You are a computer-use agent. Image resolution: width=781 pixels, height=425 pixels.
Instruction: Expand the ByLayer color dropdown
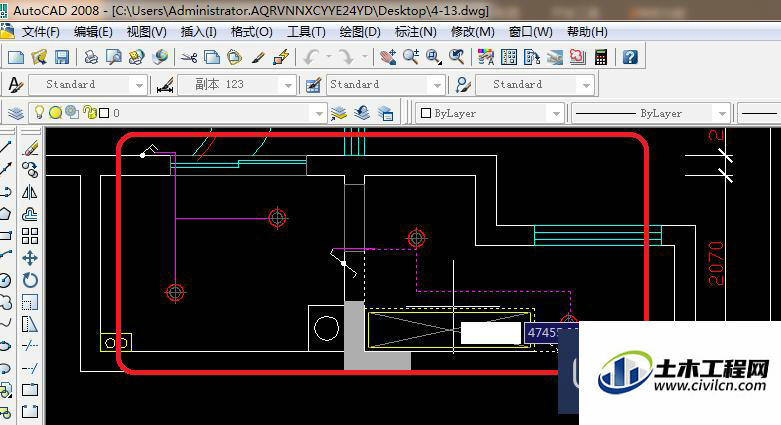pos(556,114)
